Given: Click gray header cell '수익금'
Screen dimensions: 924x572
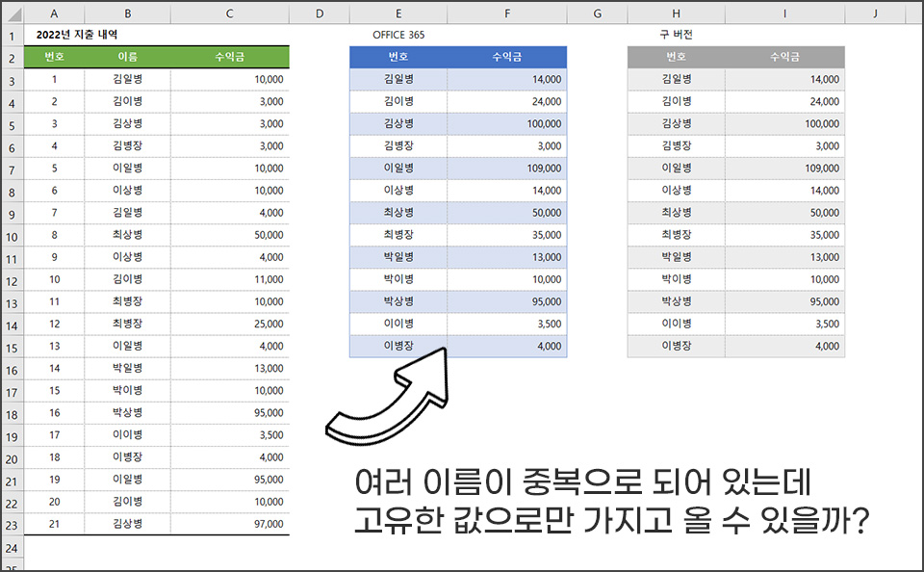Looking at the screenshot, I should point(785,57).
